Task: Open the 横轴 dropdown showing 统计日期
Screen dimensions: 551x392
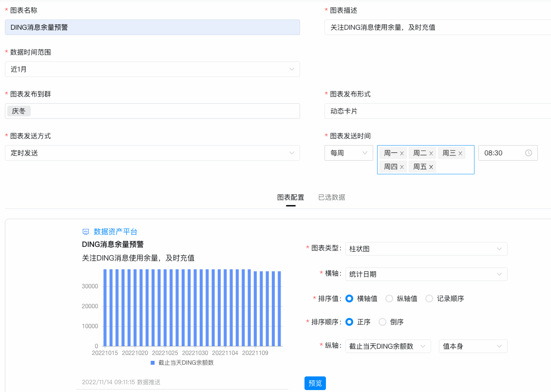Action: pyautogui.click(x=426, y=274)
